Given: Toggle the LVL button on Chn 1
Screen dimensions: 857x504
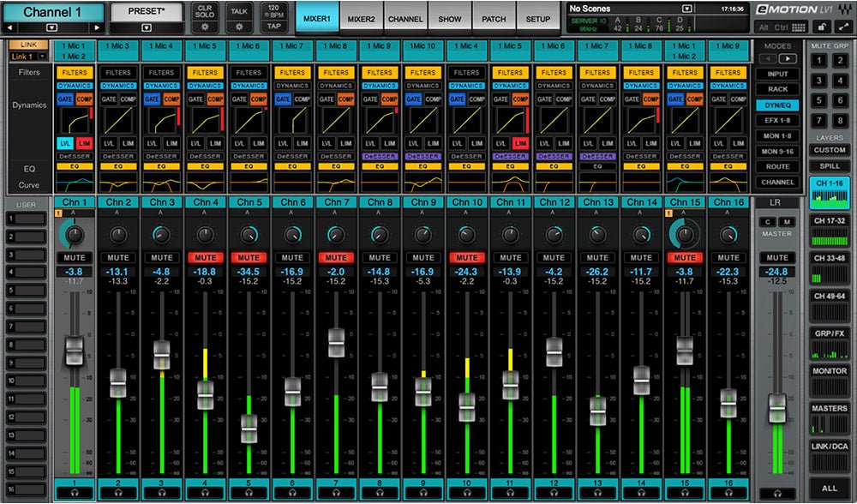Looking at the screenshot, I should click(65, 143).
